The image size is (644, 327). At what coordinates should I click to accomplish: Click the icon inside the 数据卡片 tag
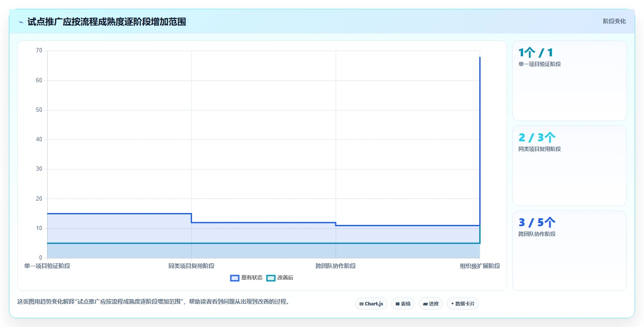click(452, 304)
